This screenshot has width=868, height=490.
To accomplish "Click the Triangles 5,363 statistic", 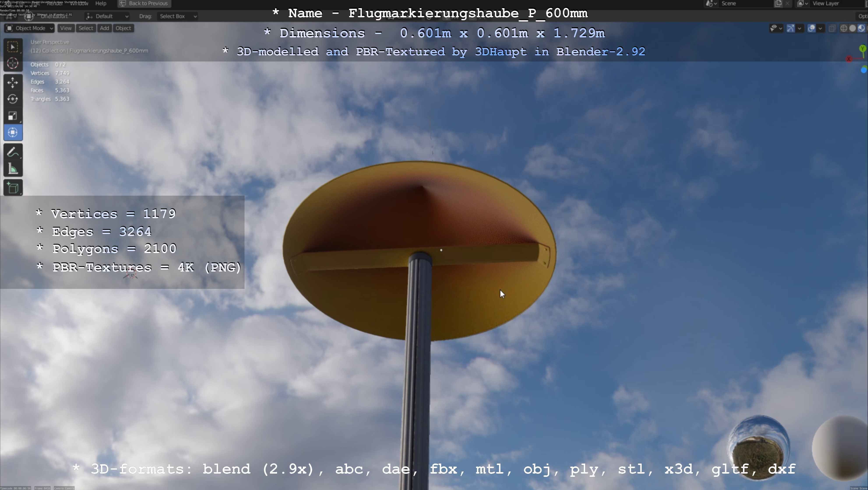I will [x=50, y=99].
